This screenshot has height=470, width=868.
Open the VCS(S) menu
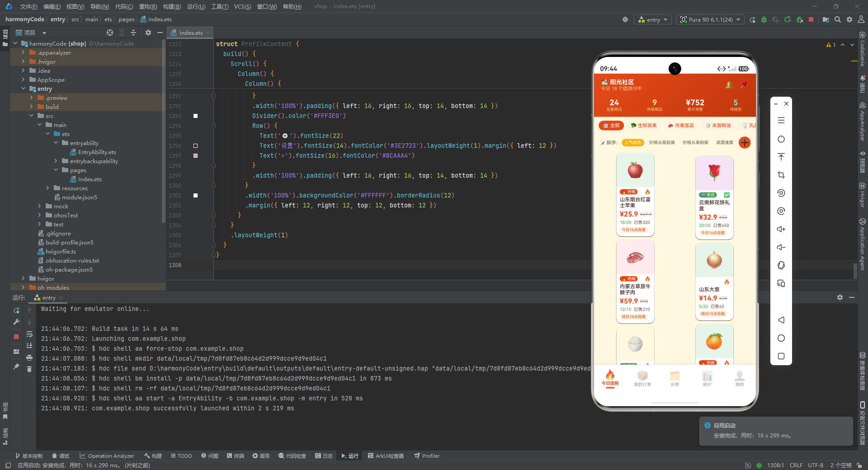click(x=243, y=6)
